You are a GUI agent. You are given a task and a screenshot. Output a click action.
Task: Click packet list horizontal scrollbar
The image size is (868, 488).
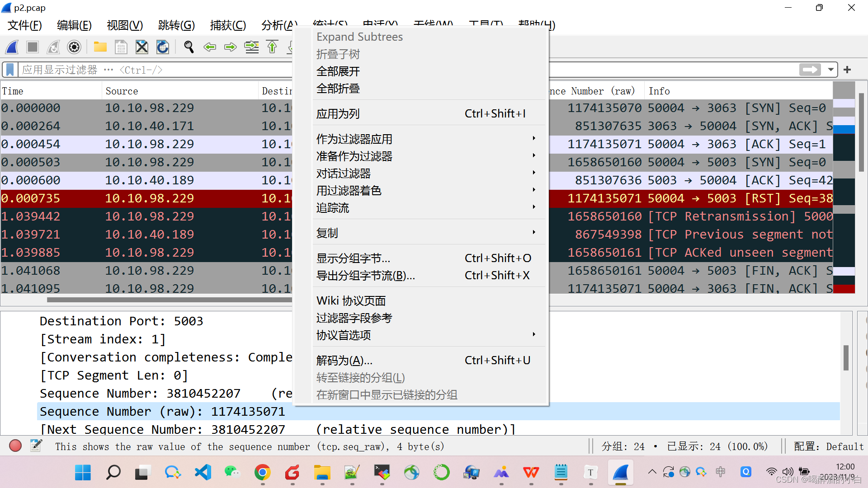(x=170, y=300)
